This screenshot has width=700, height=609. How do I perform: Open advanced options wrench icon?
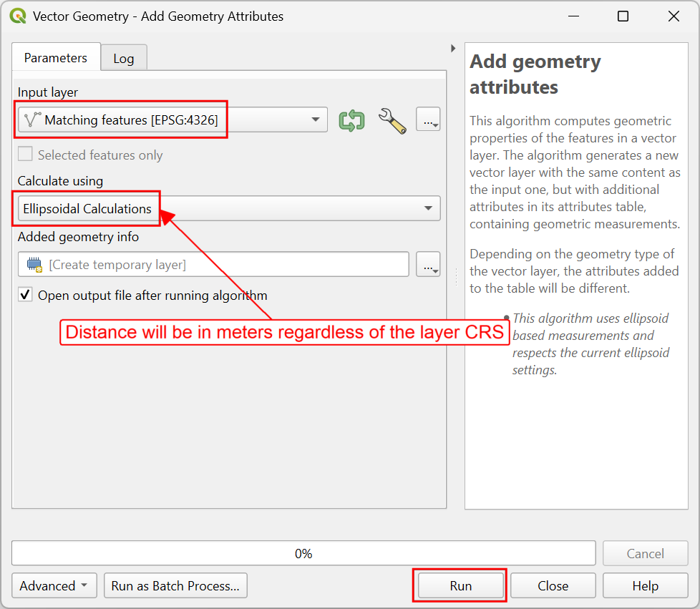(x=392, y=120)
